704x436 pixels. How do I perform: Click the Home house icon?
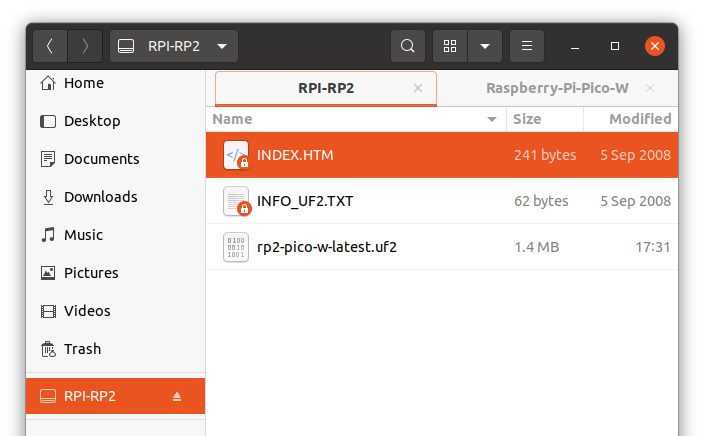click(48, 83)
